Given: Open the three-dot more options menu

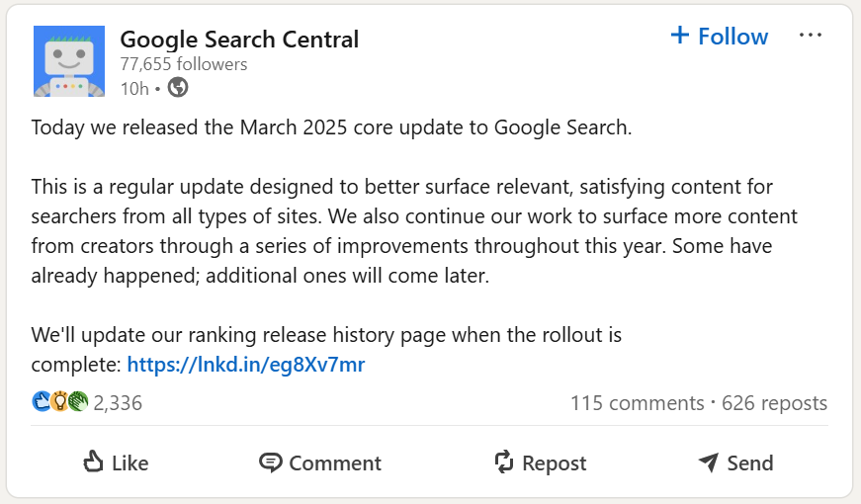Looking at the screenshot, I should click(811, 36).
